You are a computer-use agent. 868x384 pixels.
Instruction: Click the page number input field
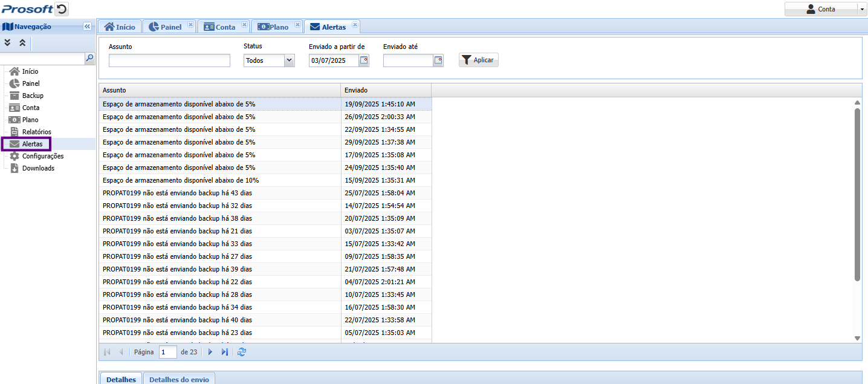tap(167, 352)
